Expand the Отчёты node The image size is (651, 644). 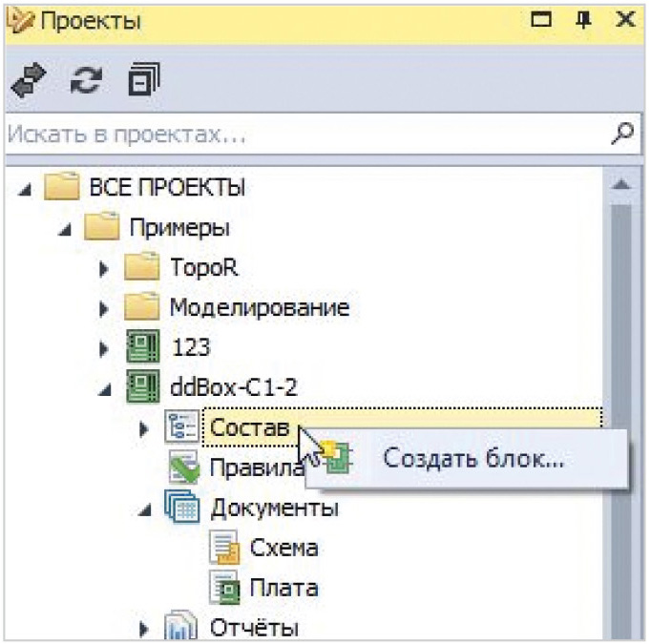coord(145,629)
